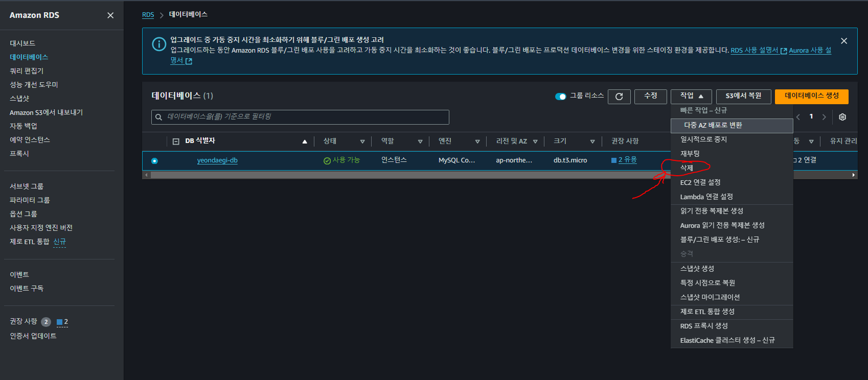868x380 pixels.
Task: Choose RDS 프록시 생성 menu item
Action: click(x=732, y=326)
